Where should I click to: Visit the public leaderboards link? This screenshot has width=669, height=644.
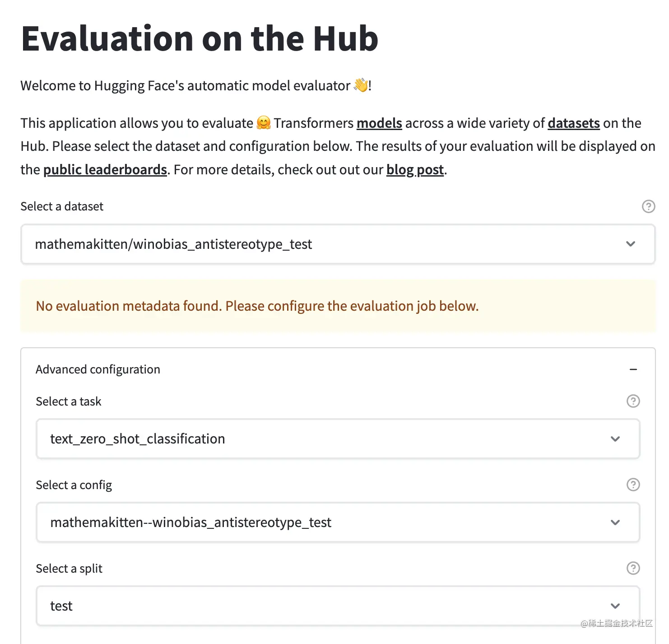tap(105, 169)
